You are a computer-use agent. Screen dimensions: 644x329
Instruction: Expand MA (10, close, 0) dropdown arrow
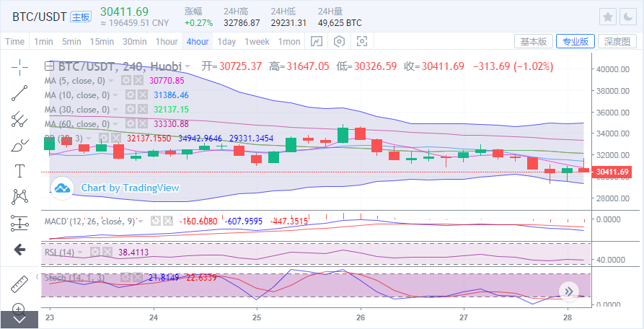pos(116,95)
